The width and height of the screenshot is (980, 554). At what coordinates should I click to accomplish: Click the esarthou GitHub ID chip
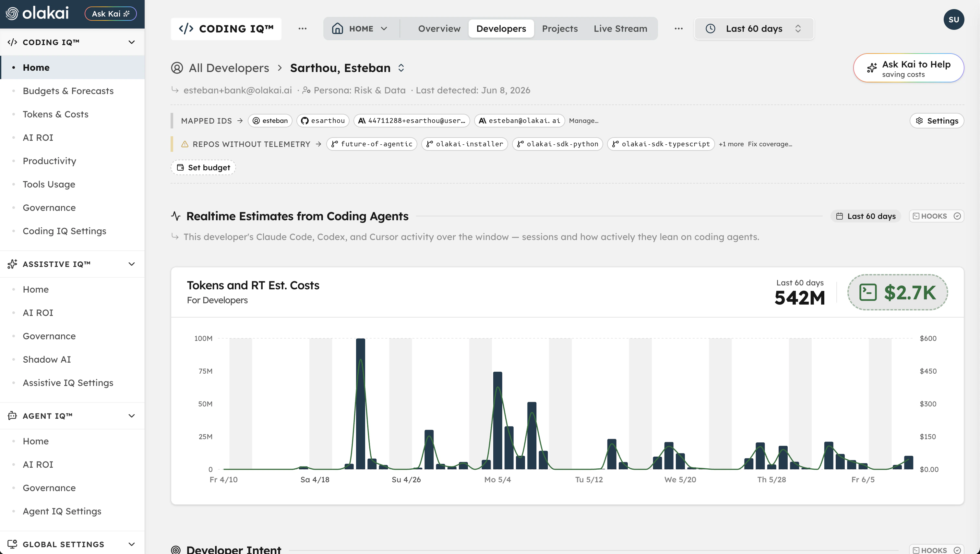pyautogui.click(x=323, y=121)
